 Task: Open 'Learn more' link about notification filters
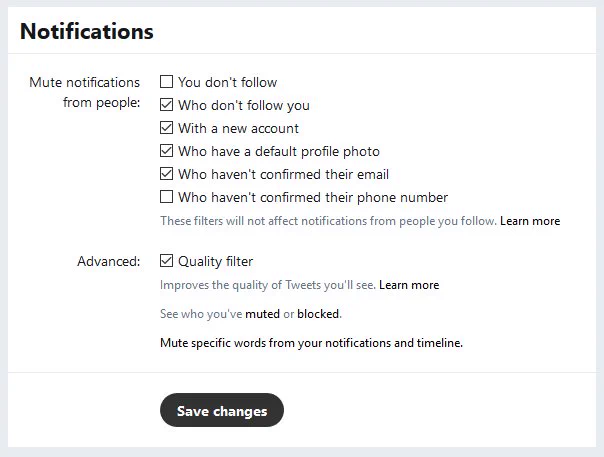pos(530,221)
